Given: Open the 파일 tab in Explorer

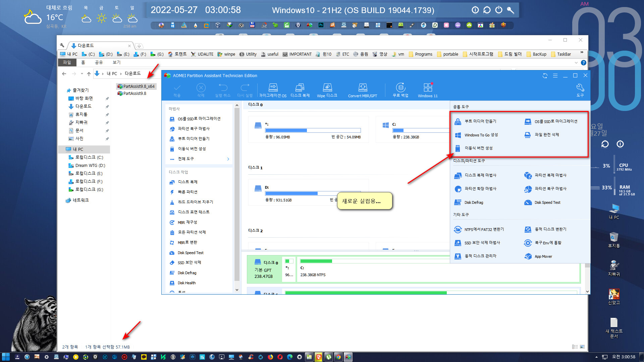Looking at the screenshot, I should pyautogui.click(x=67, y=62).
